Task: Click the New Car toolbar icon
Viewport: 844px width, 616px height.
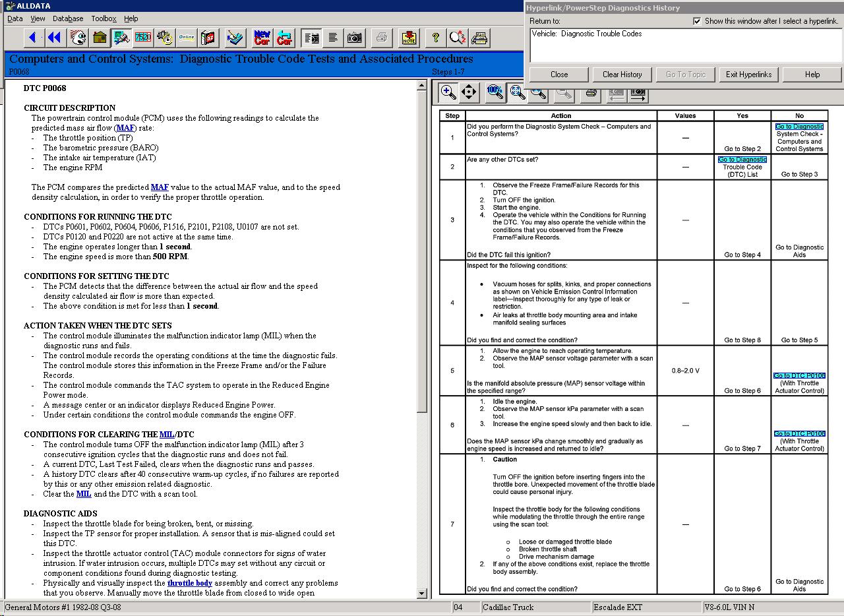Action: click(x=262, y=38)
